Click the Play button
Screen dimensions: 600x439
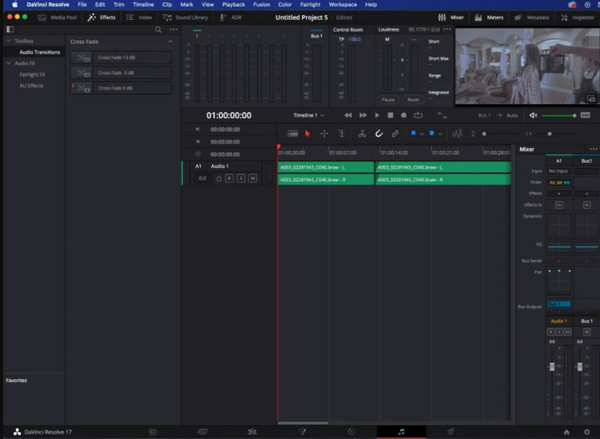377,115
